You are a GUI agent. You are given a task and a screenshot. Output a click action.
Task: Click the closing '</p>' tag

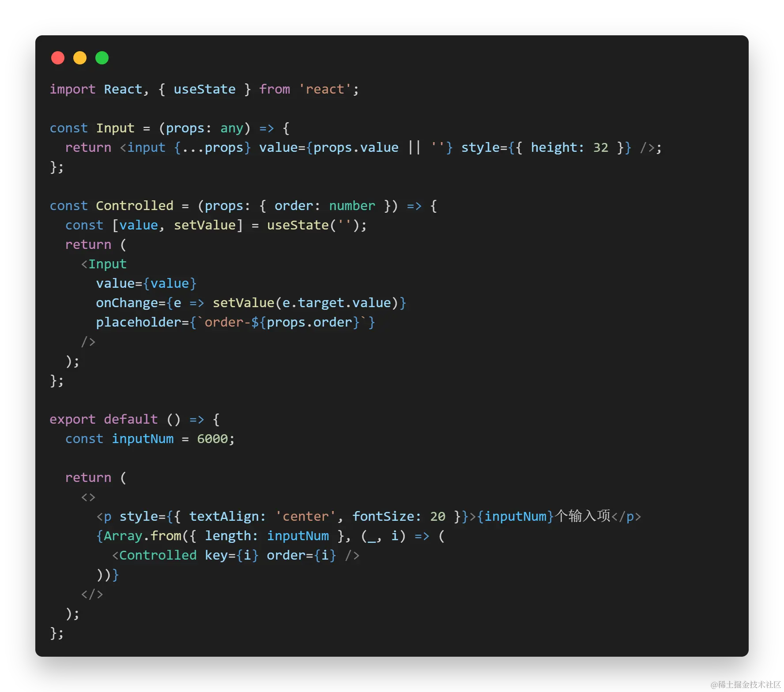(x=626, y=516)
